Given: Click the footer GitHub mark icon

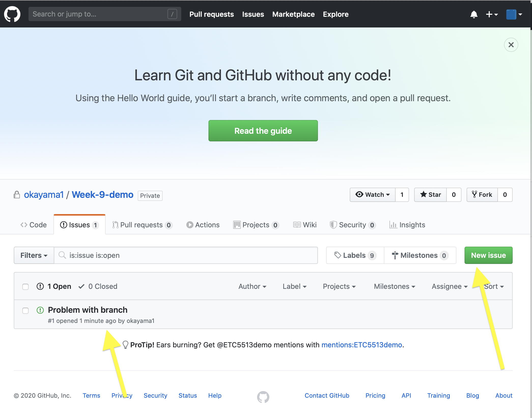Looking at the screenshot, I should (263, 397).
